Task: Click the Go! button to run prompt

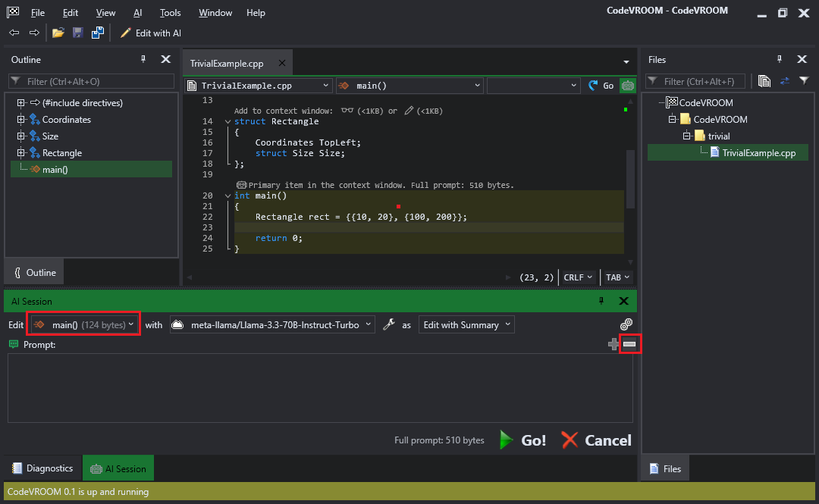Action: coord(522,440)
